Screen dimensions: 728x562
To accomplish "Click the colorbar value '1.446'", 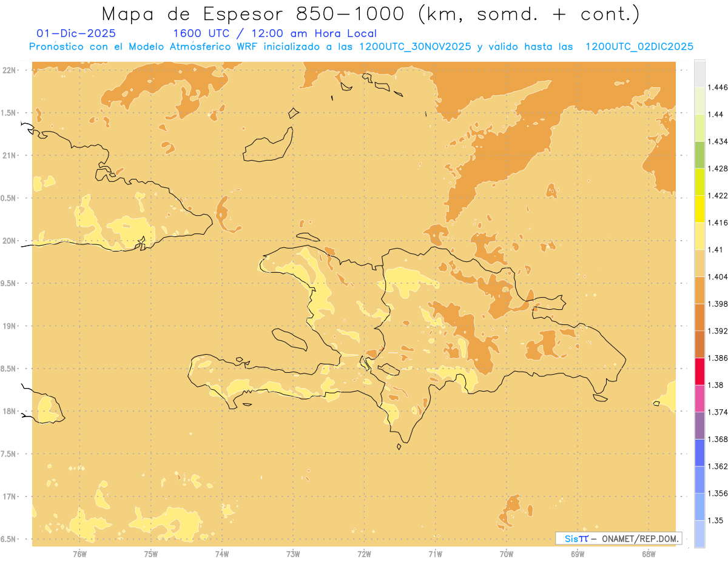I will (718, 87).
